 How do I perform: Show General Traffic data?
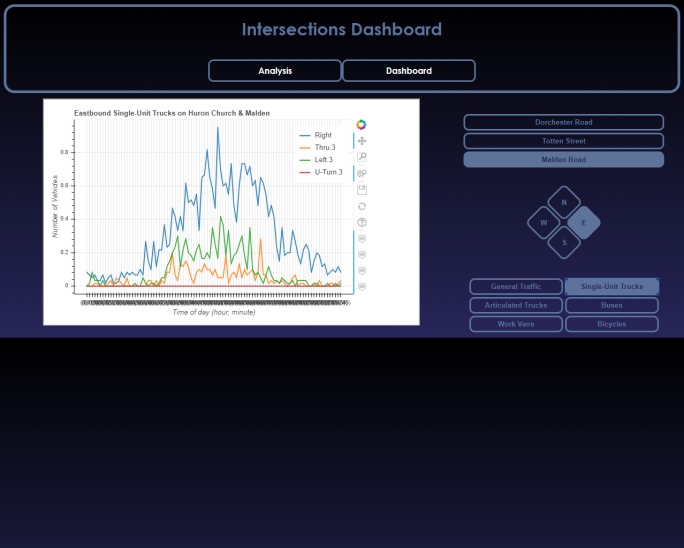516,287
